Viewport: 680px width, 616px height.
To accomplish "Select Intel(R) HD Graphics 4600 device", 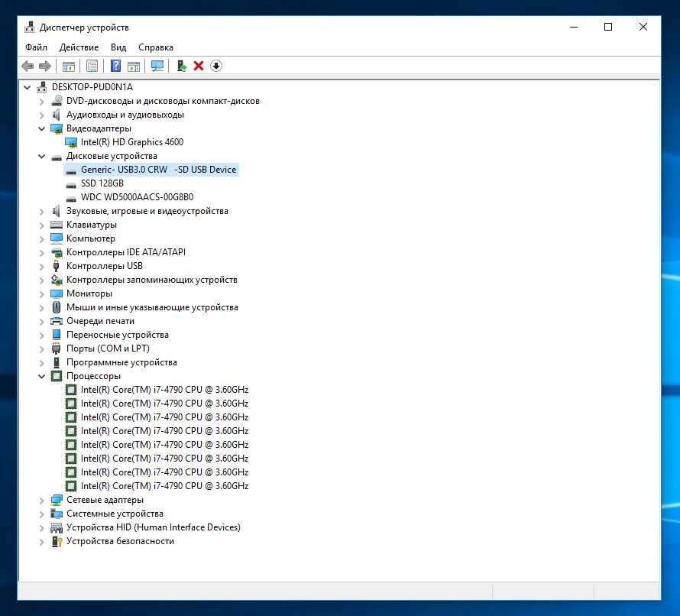I will point(132,142).
